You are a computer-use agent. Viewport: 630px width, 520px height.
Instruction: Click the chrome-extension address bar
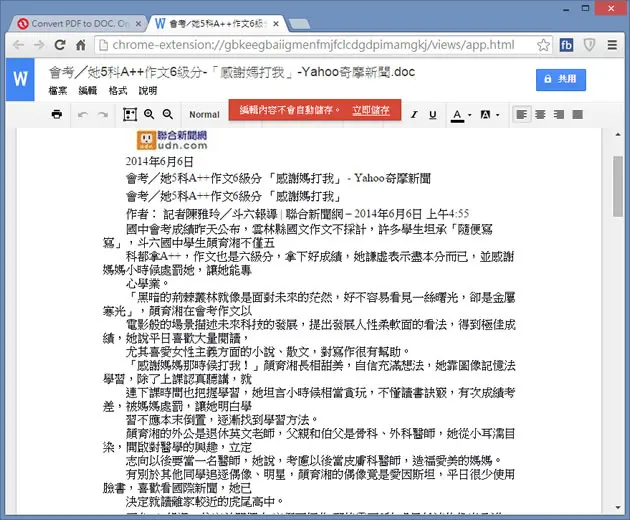pyautogui.click(x=313, y=45)
